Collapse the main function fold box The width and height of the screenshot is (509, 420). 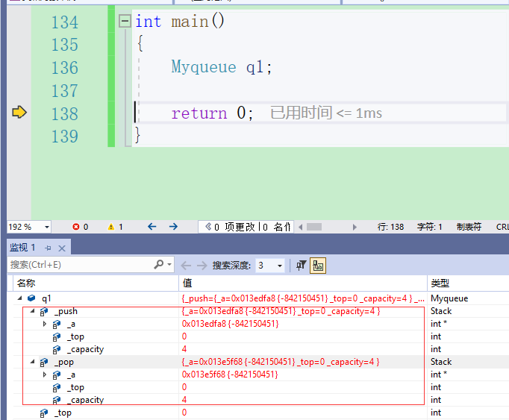tap(125, 22)
